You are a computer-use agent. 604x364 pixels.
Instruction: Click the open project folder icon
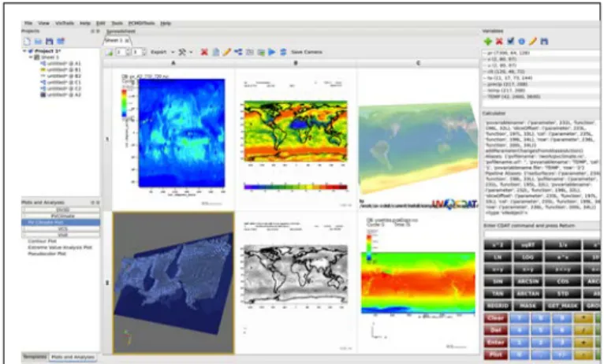38,41
